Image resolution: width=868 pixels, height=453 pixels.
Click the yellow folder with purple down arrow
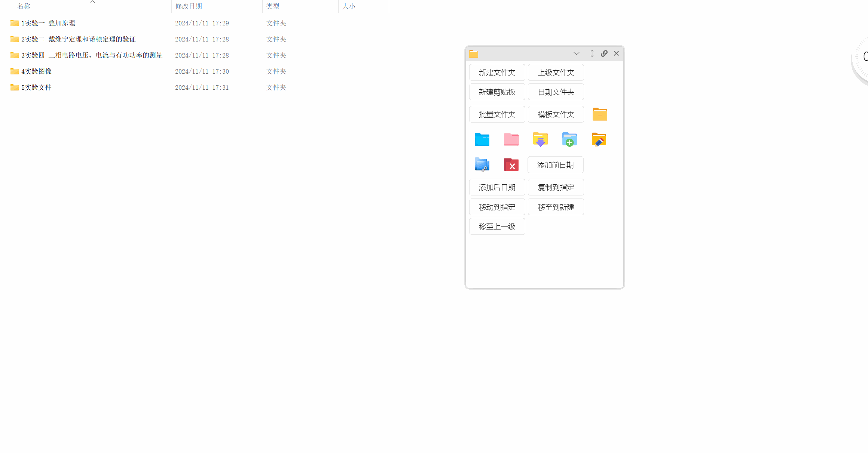[x=540, y=139]
